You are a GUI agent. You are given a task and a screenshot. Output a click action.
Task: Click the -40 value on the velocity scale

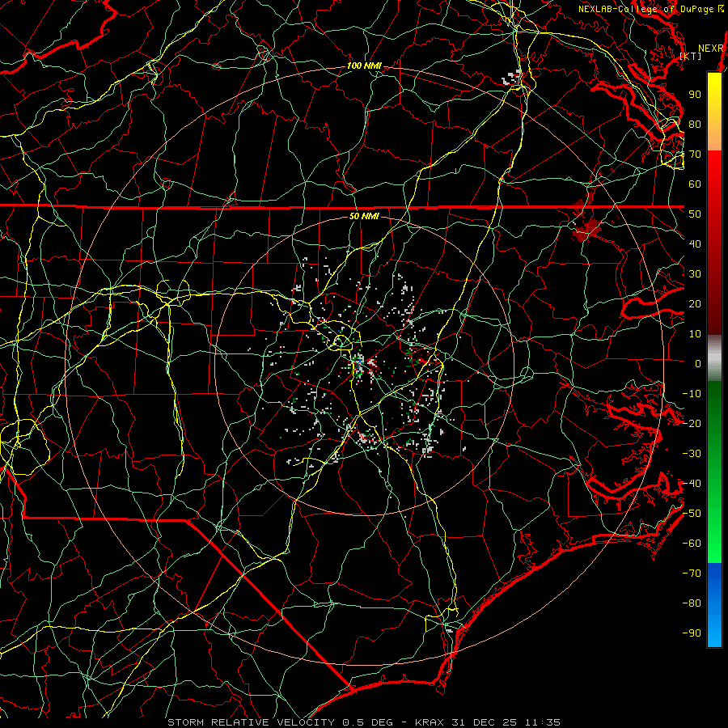[692, 484]
